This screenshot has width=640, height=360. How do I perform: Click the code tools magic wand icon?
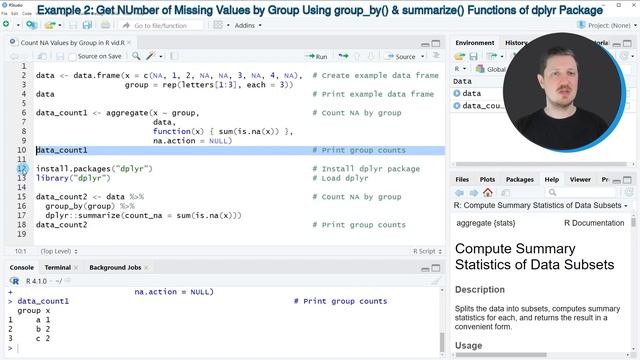151,56
